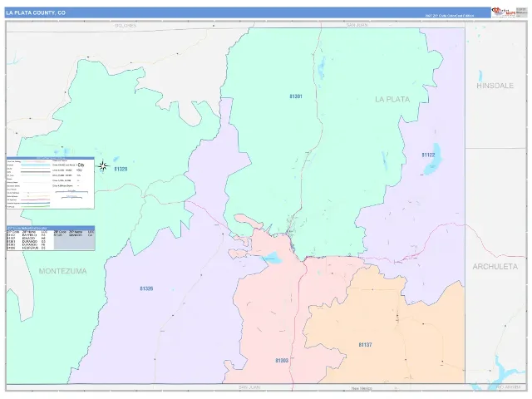
Task: Click the ARCHULETA county label
Action: pyautogui.click(x=495, y=267)
